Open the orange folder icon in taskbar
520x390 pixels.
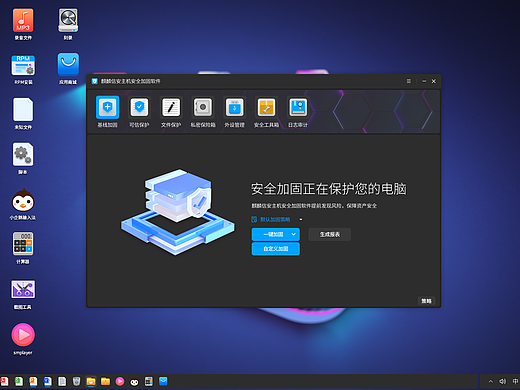pos(105,381)
